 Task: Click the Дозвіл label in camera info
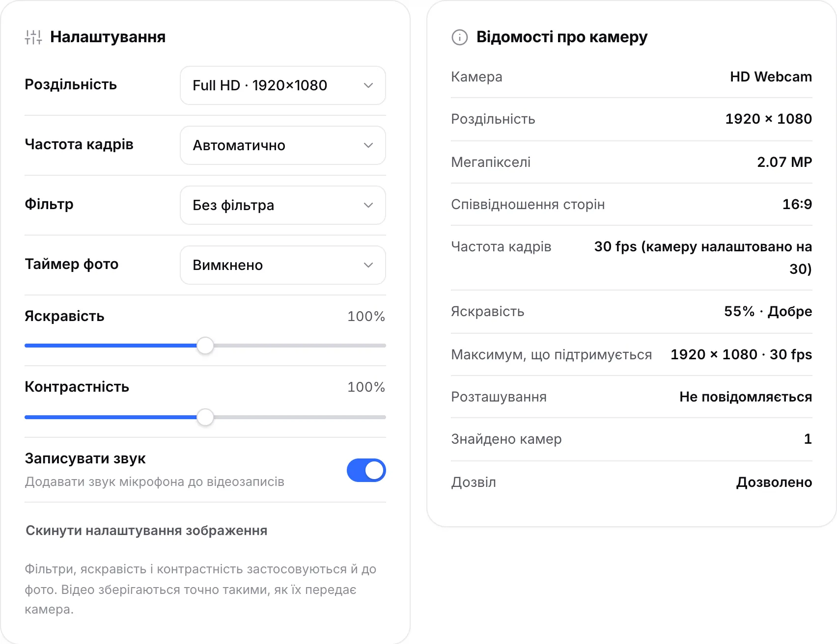[474, 483]
